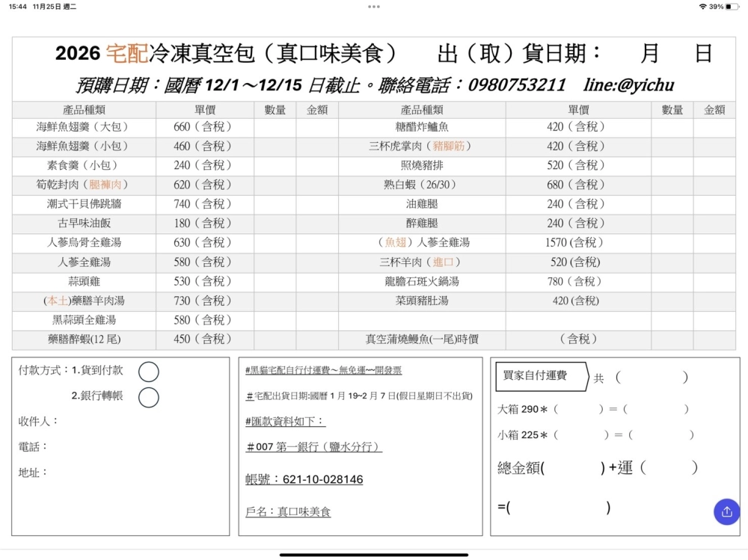This screenshot has width=748, height=560.
Task: Tap the blue share button
Action: click(726, 511)
